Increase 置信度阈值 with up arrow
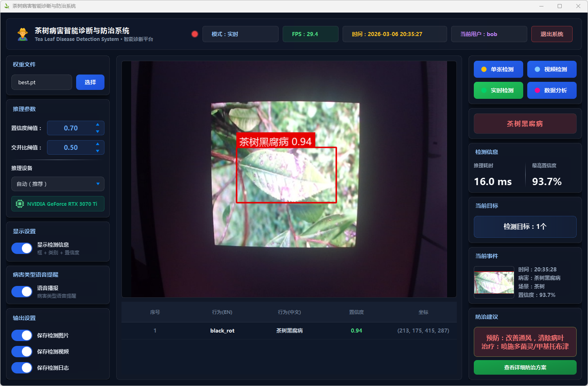588x386 pixels. (98, 125)
